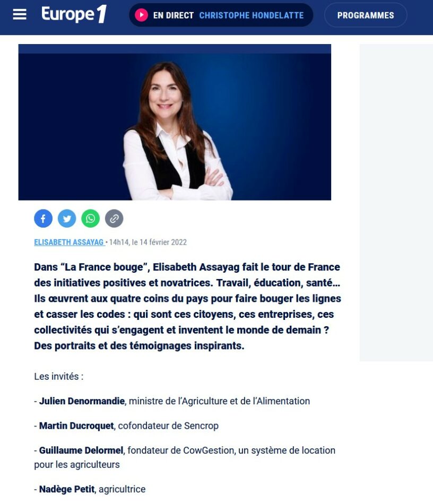This screenshot has width=433, height=504.
Task: Select guest name Guillaume Delormel
Action: (81, 450)
